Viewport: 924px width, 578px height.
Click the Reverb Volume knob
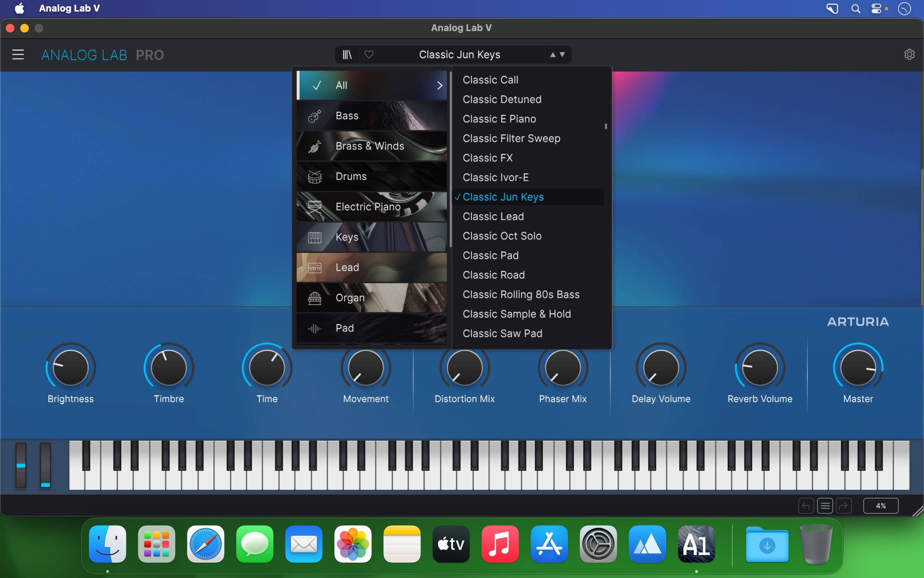click(760, 367)
